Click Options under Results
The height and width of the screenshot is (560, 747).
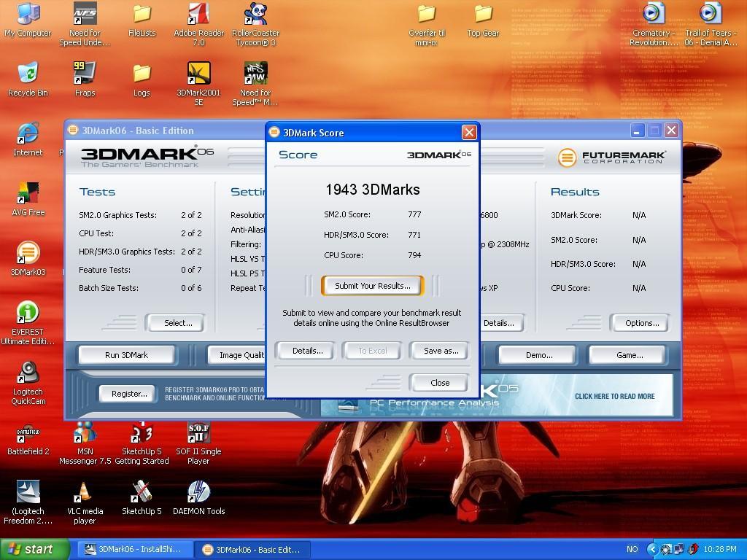point(640,323)
